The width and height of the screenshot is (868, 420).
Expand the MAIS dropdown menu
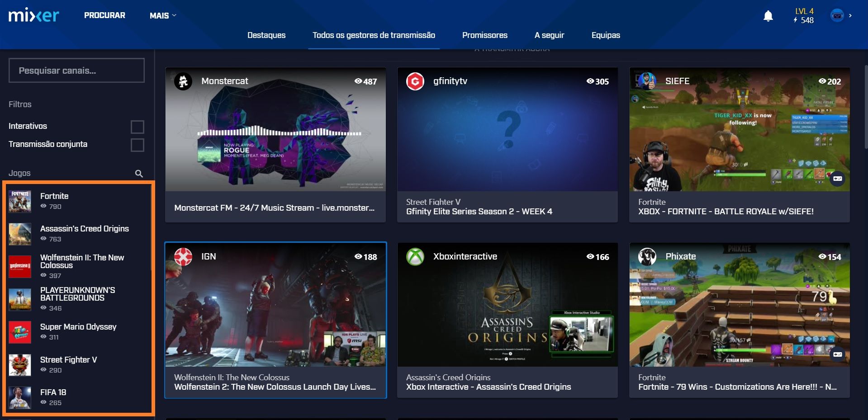pyautogui.click(x=163, y=15)
